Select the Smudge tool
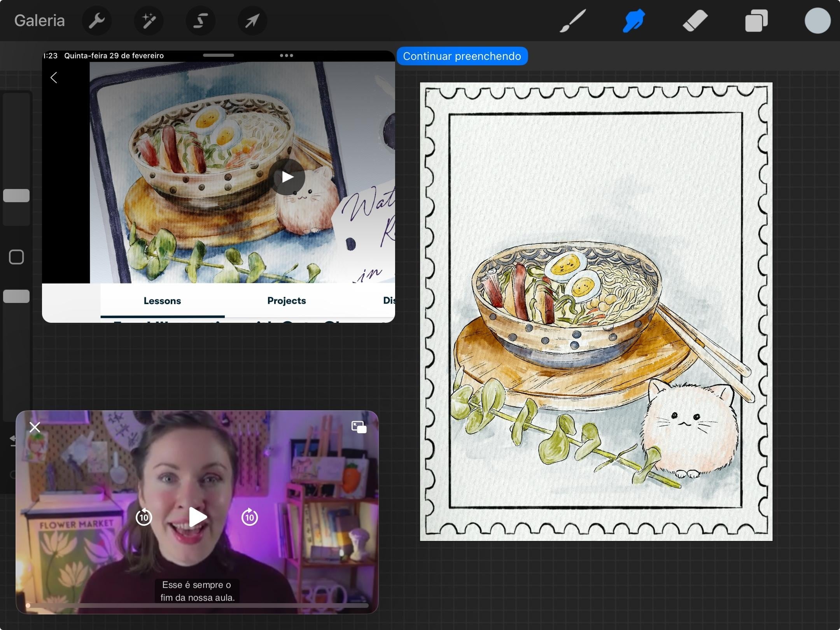The image size is (840, 630). pos(634,21)
